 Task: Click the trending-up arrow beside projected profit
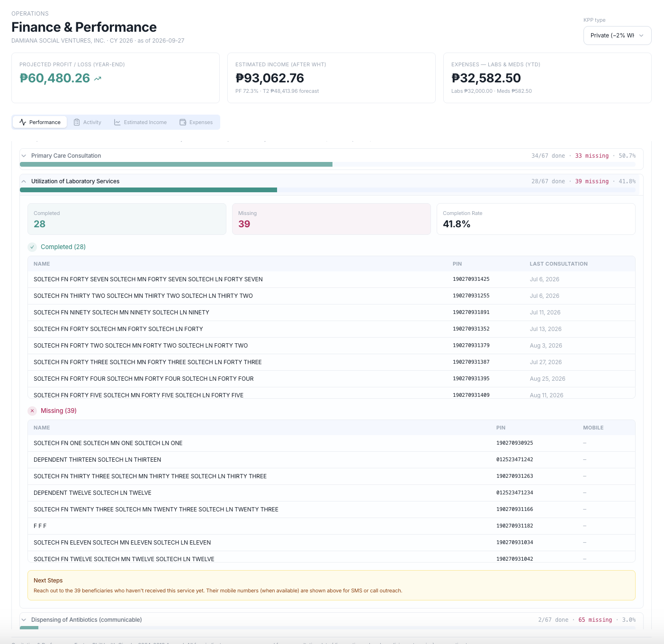pyautogui.click(x=98, y=79)
